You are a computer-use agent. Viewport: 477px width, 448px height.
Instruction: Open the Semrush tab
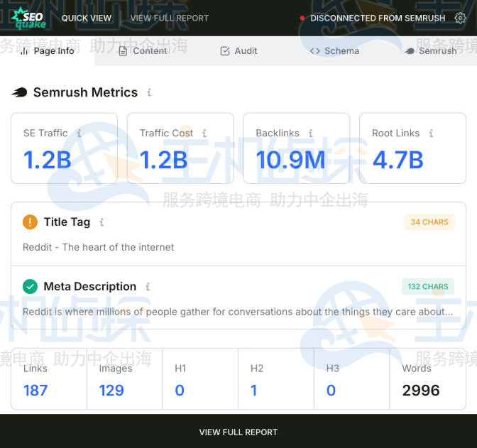click(x=431, y=51)
